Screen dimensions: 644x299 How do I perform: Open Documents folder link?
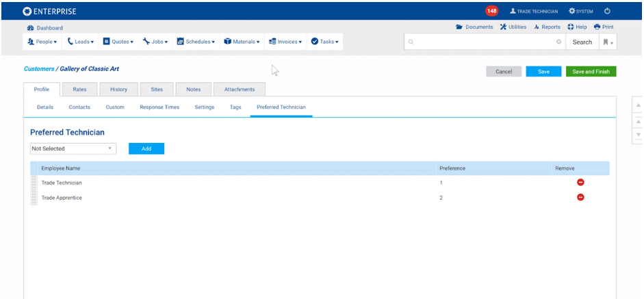point(474,27)
